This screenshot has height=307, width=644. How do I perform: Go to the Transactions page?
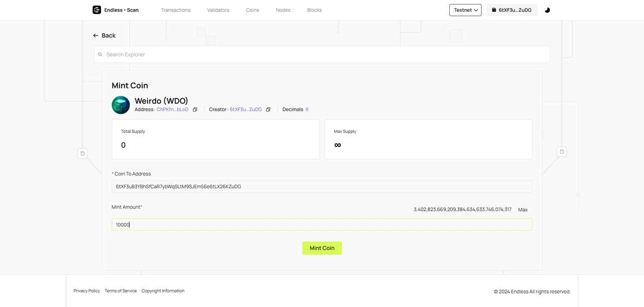176,10
